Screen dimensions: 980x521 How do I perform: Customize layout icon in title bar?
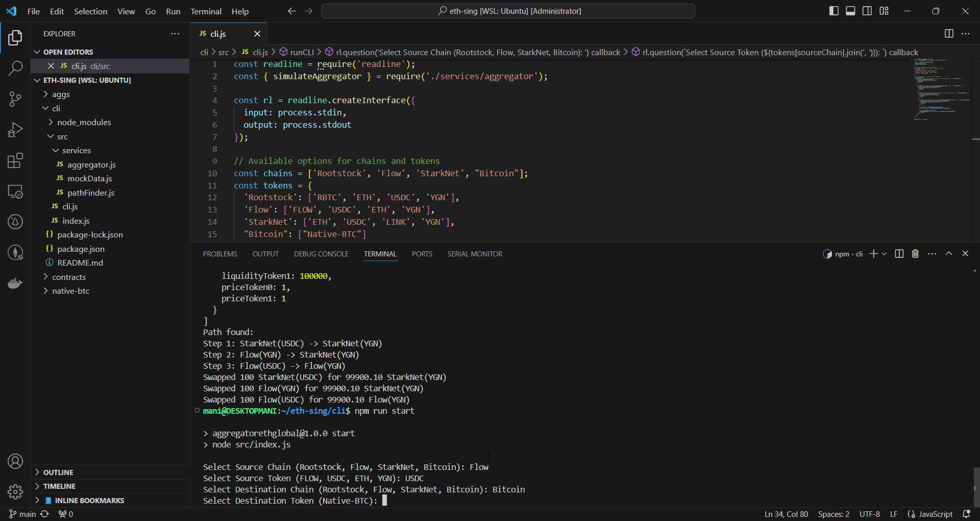tap(884, 11)
